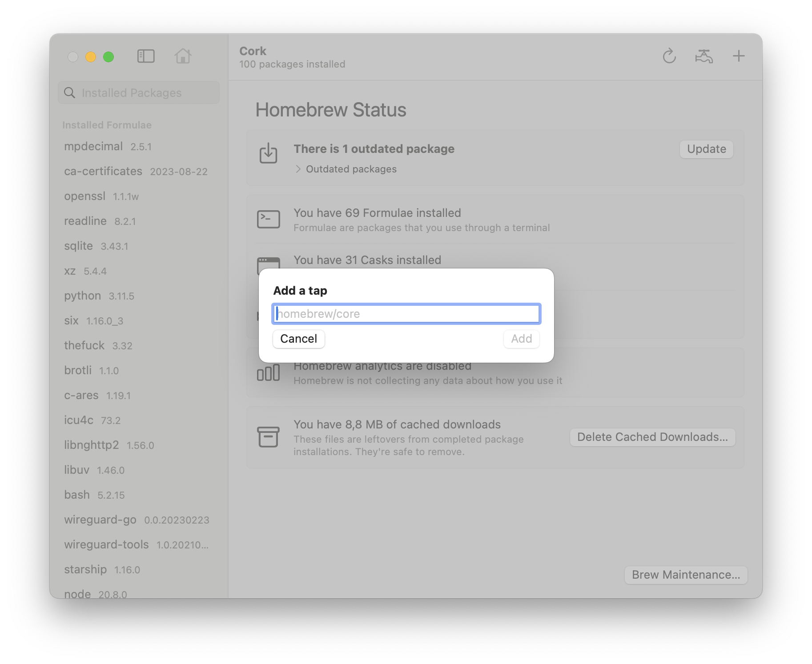Screen dimensions: 812x664
Task: Click the Homebrew Status heading
Action: 331,110
